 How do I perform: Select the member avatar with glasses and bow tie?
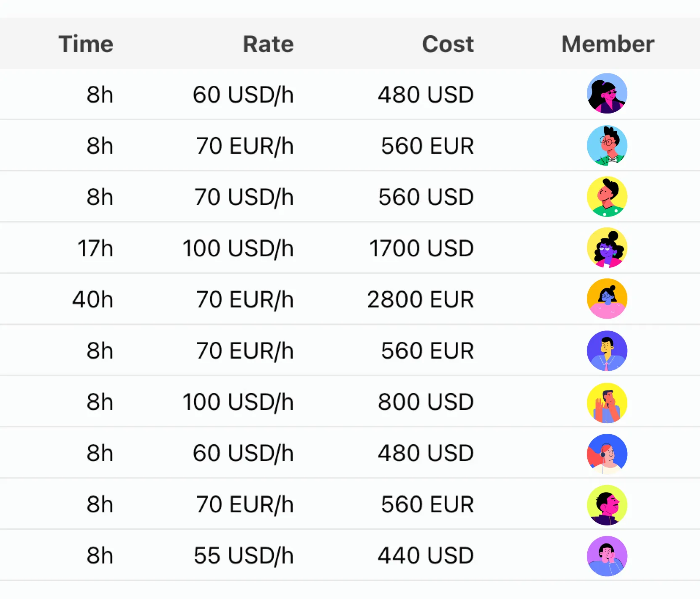[607, 145]
